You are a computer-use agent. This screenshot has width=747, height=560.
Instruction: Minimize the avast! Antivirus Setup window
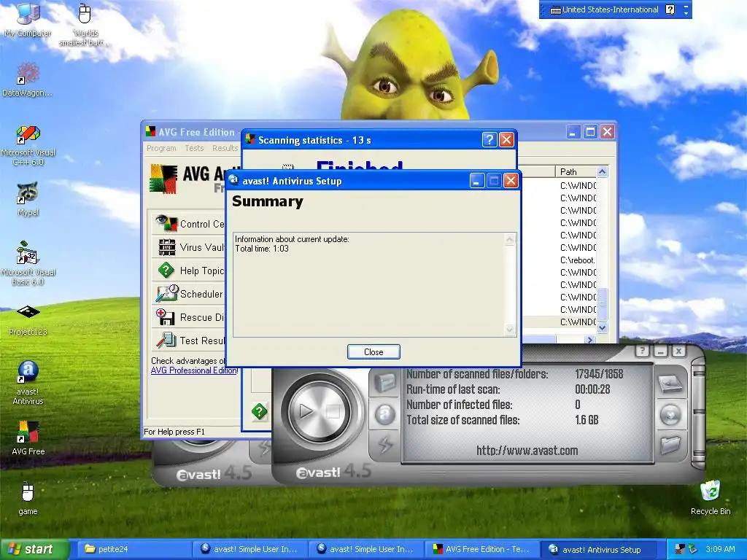tap(477, 181)
